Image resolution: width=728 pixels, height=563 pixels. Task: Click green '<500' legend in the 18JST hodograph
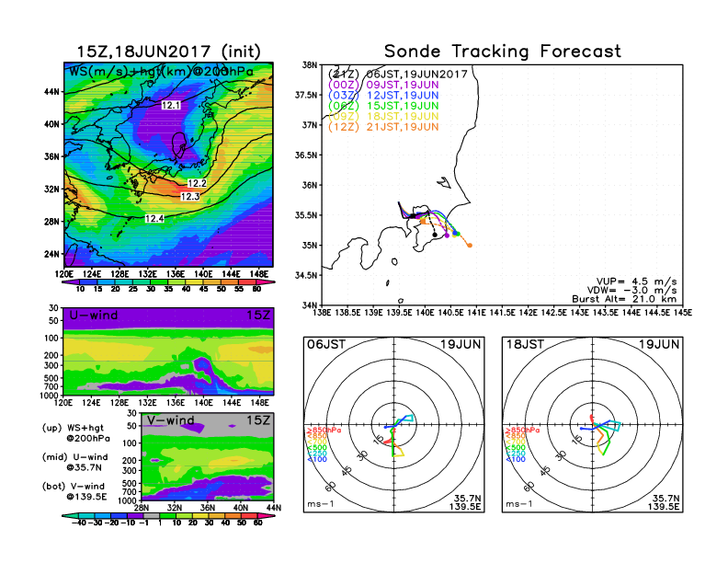click(x=516, y=448)
